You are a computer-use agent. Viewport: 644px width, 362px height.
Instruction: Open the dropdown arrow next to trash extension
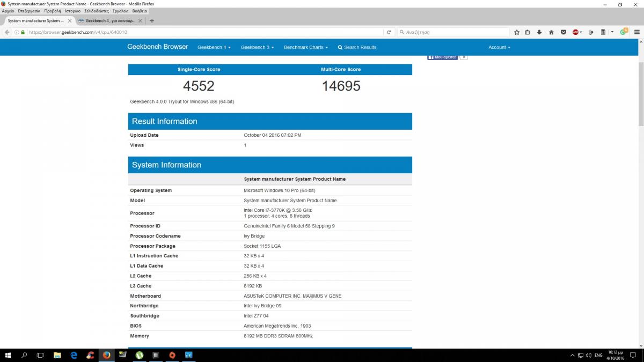click(612, 32)
